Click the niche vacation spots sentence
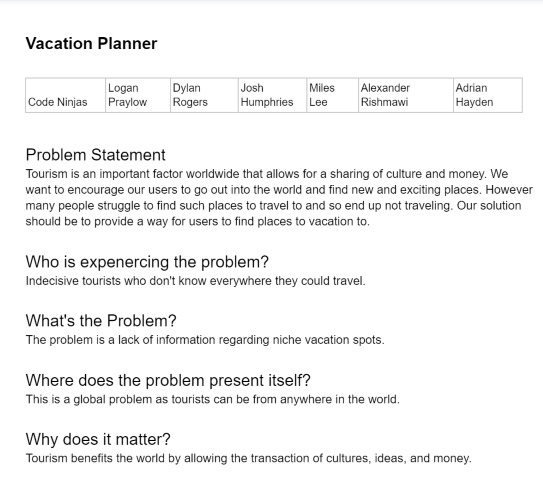 (x=205, y=340)
